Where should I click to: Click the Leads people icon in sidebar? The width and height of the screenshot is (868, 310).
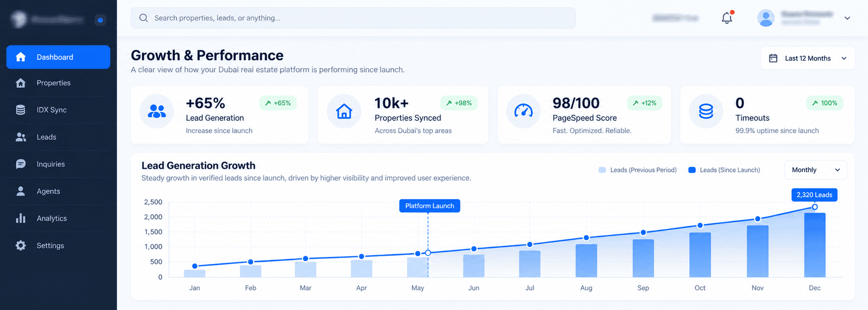click(21, 137)
